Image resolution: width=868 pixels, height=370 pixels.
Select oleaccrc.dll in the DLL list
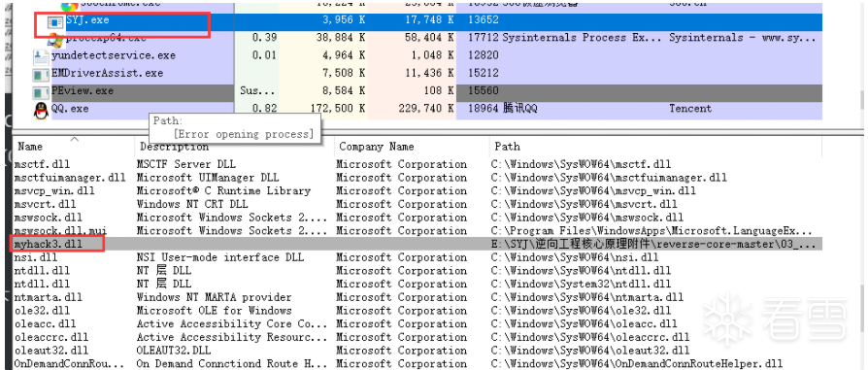(x=50, y=337)
